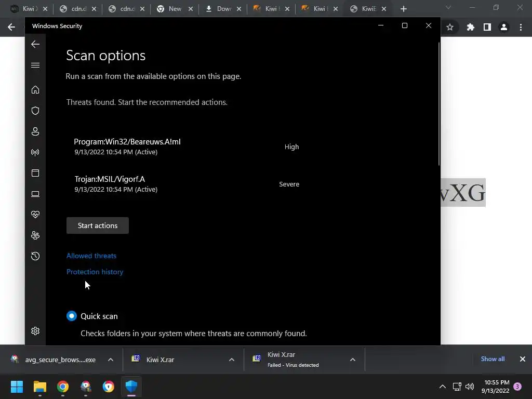Image resolution: width=532 pixels, height=399 pixels.
Task: Open App & browser control icon
Action: pos(35,173)
